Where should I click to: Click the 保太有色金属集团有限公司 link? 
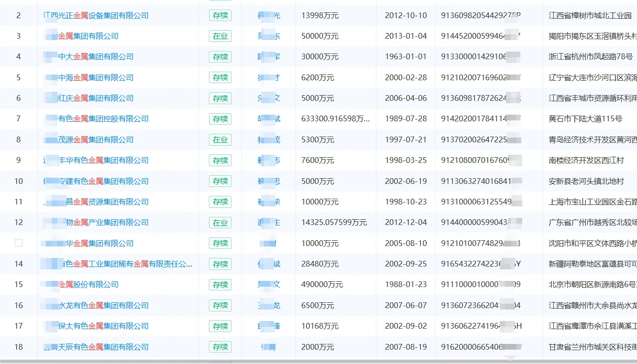pyautogui.click(x=103, y=326)
